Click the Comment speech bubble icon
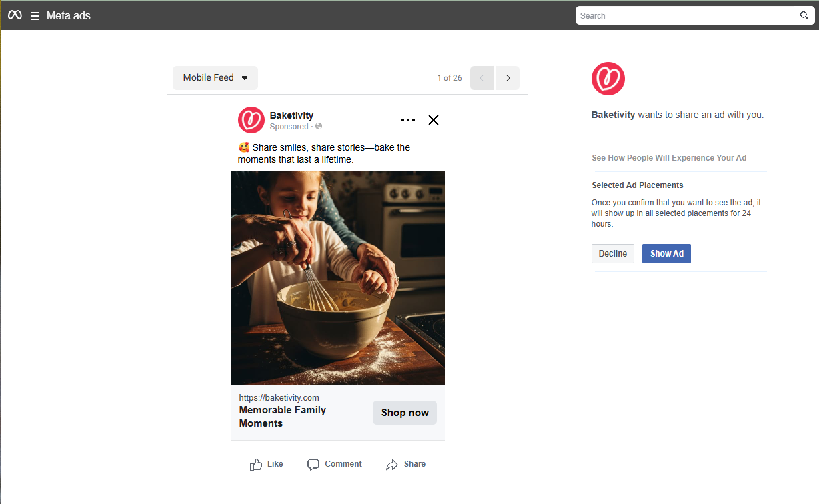819x504 pixels. pyautogui.click(x=313, y=465)
